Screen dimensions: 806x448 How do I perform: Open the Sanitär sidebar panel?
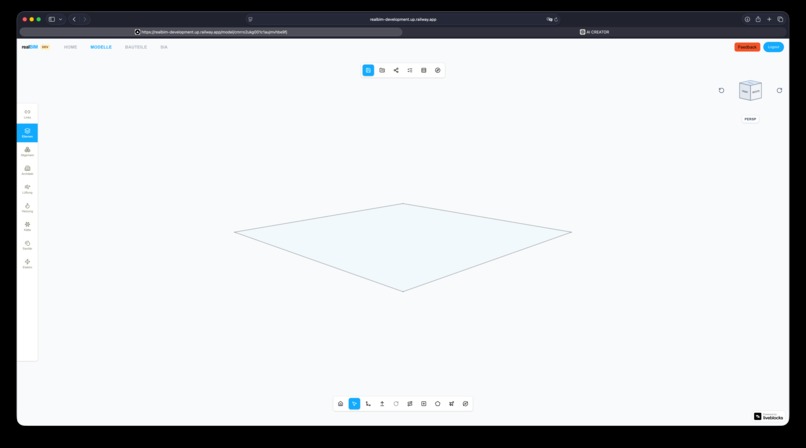coord(27,245)
